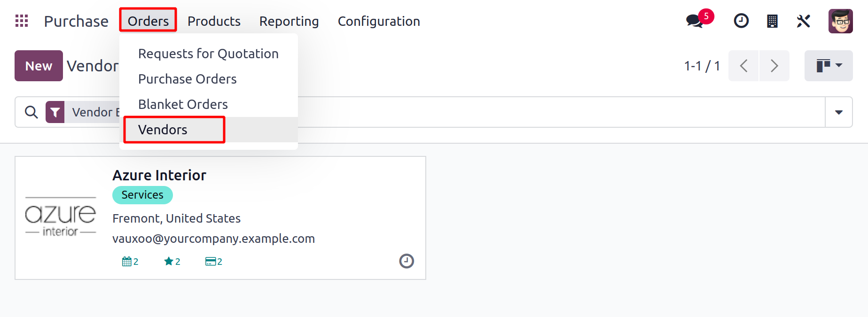Click the company building icon
Screen dimensions: 868x317
point(772,21)
